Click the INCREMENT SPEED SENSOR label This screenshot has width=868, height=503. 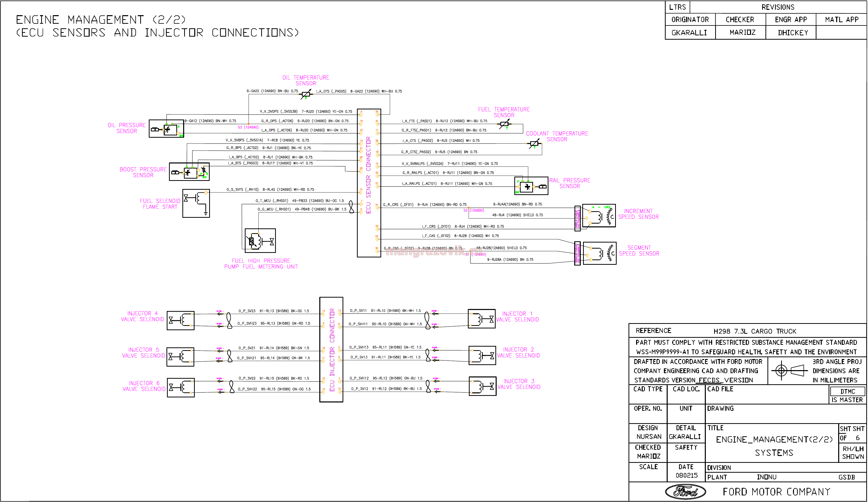pos(639,214)
